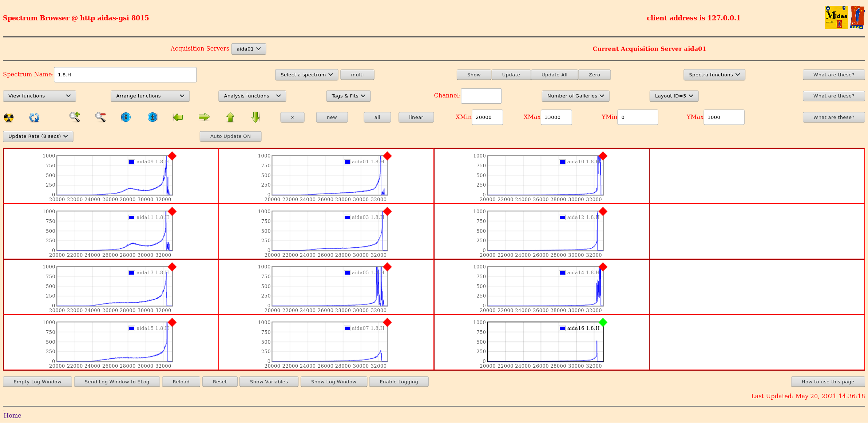Click the green right arrow icon
This screenshot has height=423, width=868.
click(204, 117)
